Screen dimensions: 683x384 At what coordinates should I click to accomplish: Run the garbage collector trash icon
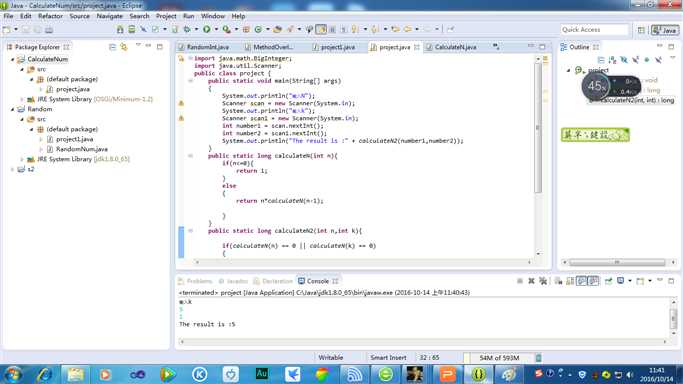pos(538,358)
